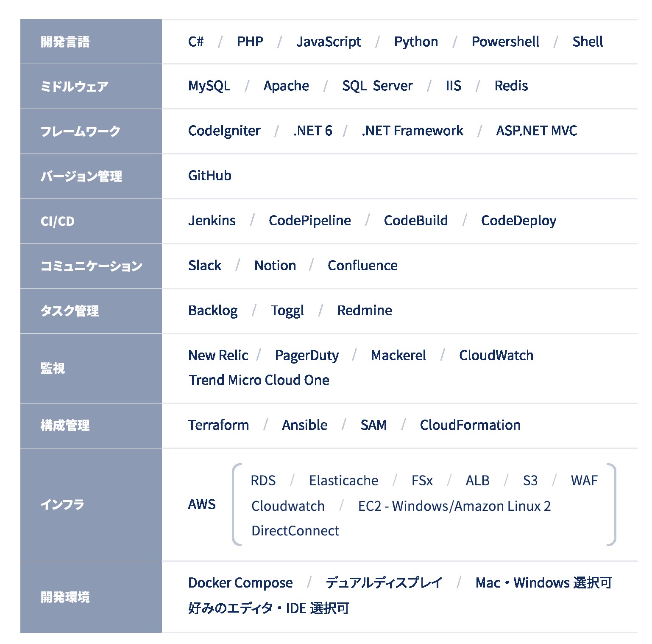Select the Mackerel entry
The image size is (652, 644).
[398, 356]
